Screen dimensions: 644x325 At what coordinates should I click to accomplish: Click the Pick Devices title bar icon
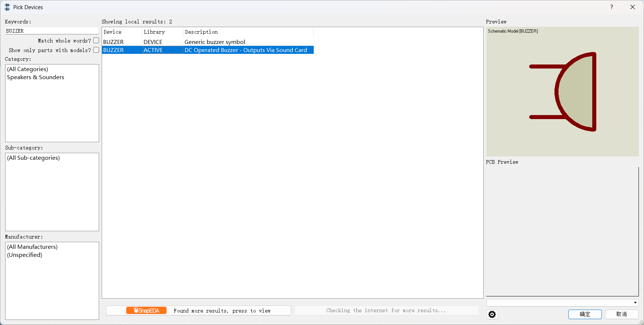(7, 7)
